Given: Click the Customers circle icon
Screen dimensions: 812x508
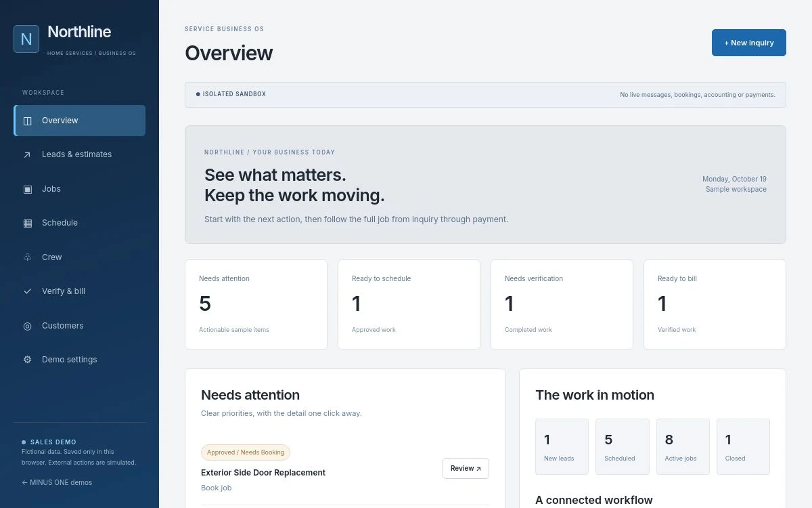Looking at the screenshot, I should point(27,326).
